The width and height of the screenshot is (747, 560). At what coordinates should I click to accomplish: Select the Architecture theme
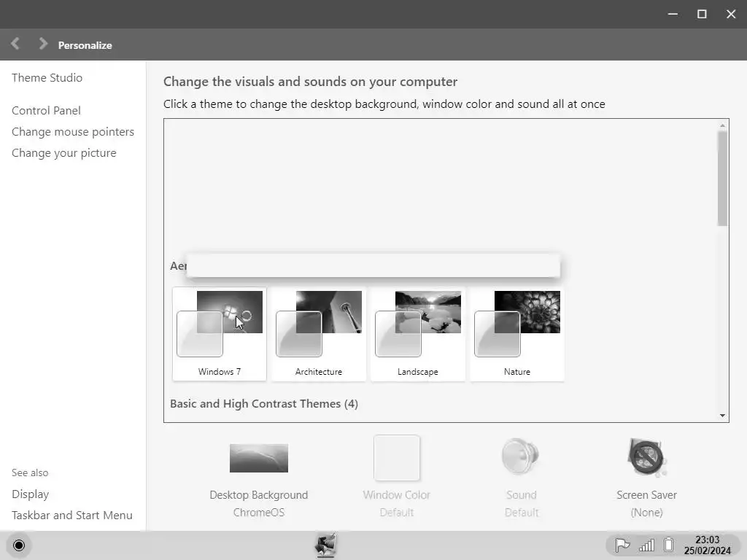(319, 334)
